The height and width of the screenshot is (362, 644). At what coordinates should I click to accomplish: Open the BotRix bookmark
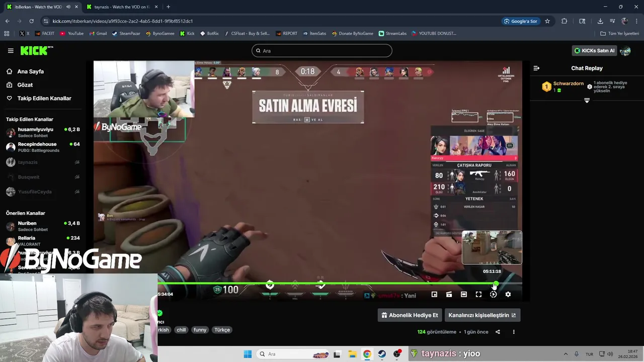[x=209, y=34]
